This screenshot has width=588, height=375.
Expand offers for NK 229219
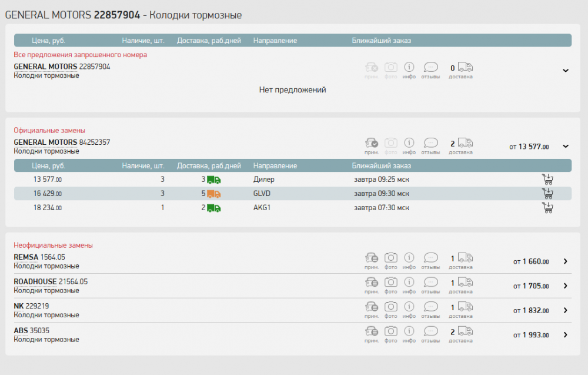566,310
